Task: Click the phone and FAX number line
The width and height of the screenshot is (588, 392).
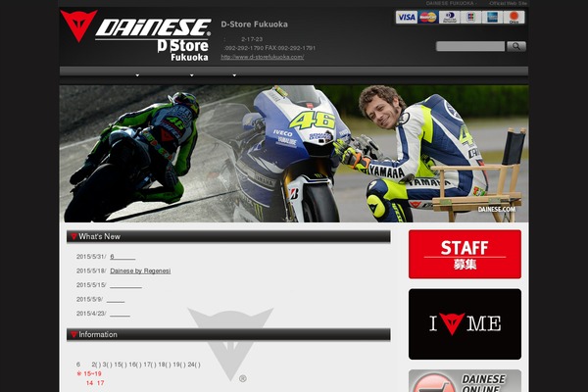Action: (269, 48)
